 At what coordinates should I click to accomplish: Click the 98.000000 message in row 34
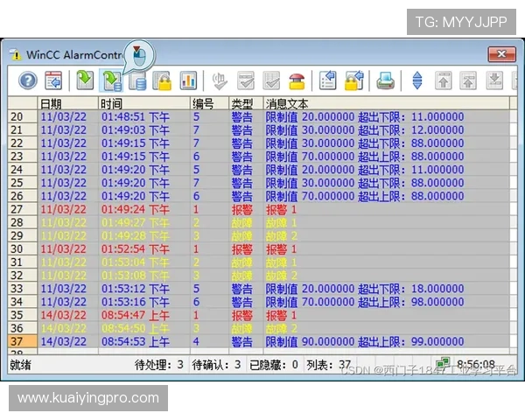365,302
